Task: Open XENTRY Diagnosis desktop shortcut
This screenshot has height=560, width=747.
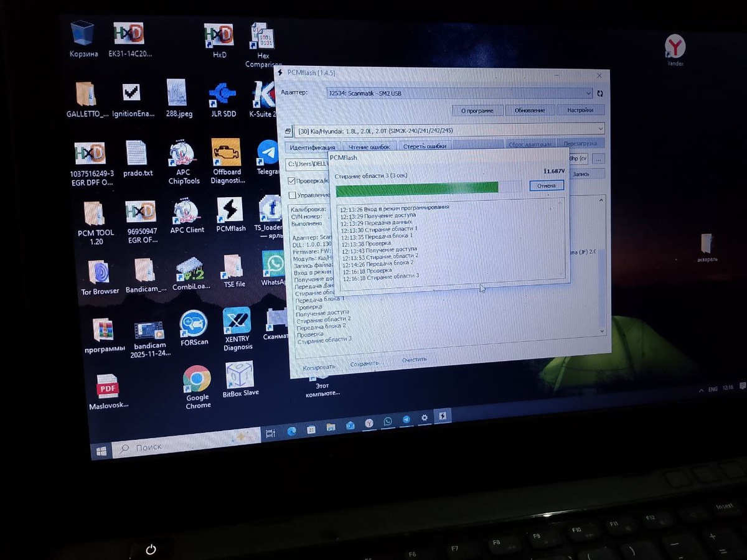Action: coord(237,329)
